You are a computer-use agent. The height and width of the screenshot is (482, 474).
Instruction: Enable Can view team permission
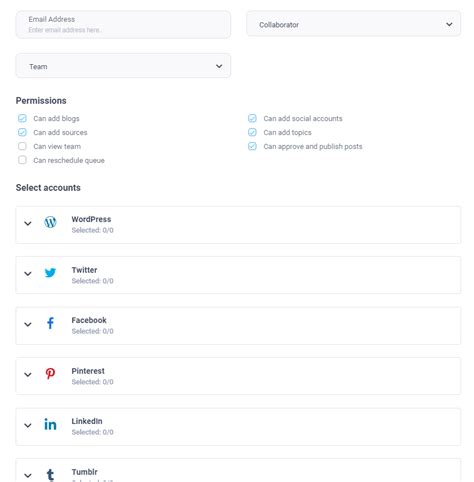pos(22,146)
